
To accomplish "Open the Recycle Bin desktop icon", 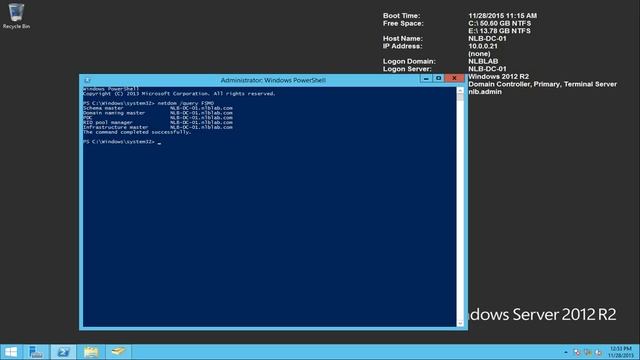I will tap(16, 16).
